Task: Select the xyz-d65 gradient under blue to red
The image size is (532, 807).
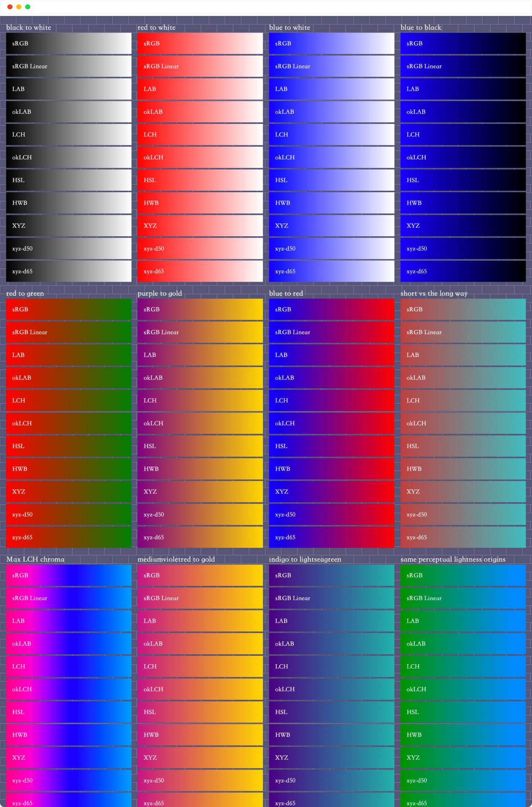Action: pos(332,537)
